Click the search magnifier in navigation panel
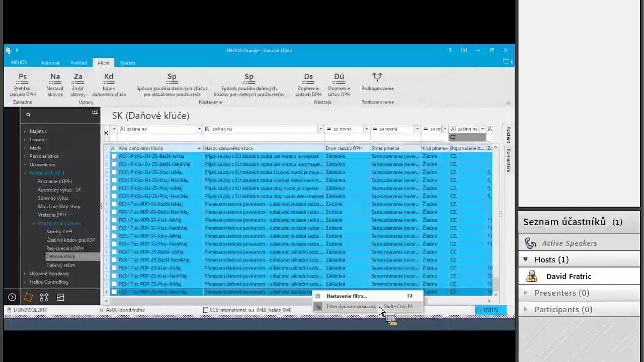This screenshot has width=644, height=362. tap(28, 115)
